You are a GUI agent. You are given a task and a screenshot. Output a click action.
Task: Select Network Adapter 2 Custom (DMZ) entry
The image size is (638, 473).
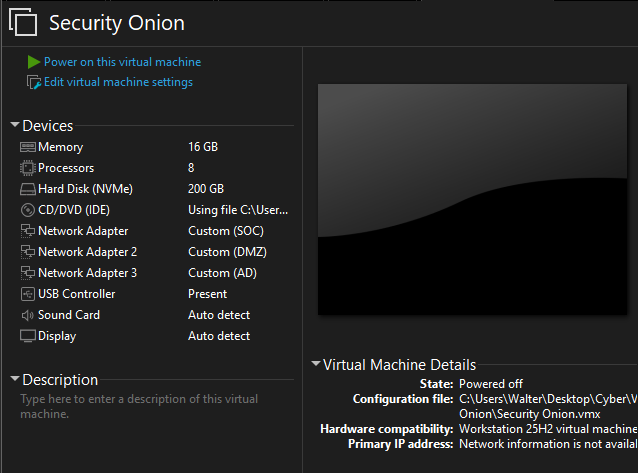150,252
